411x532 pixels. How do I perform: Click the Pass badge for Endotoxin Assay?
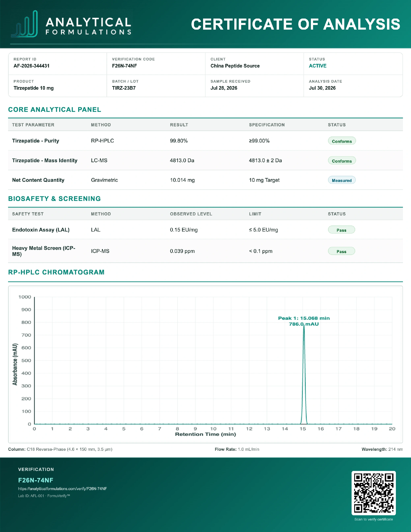point(341,230)
